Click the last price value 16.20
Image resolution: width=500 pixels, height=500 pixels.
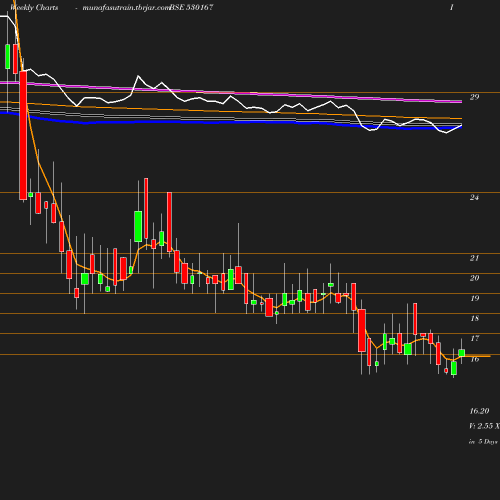coord(479,411)
